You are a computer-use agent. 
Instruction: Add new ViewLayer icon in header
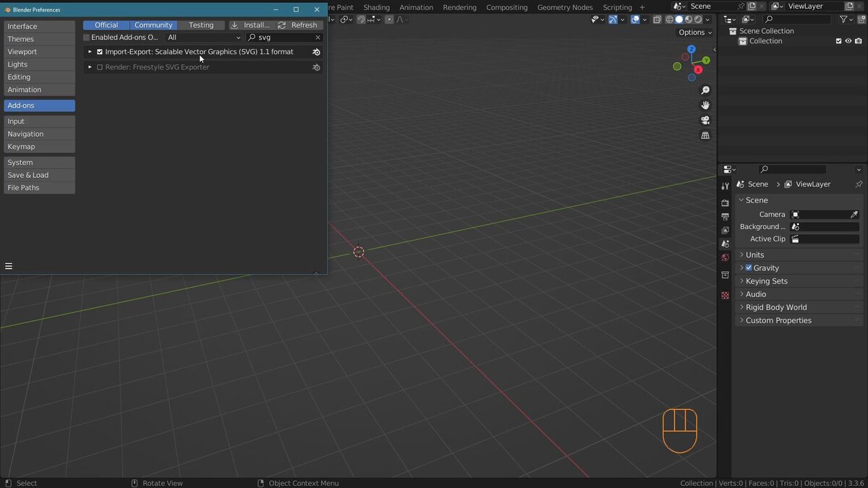(x=849, y=7)
